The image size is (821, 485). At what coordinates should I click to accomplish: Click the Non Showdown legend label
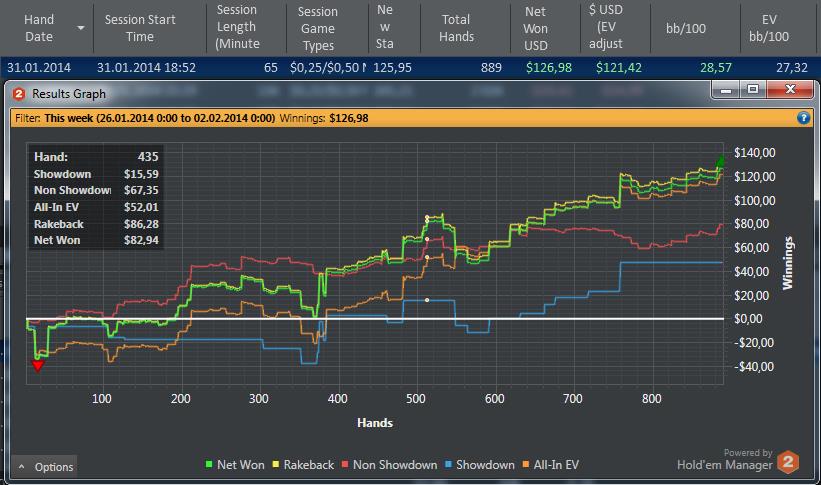(x=395, y=465)
